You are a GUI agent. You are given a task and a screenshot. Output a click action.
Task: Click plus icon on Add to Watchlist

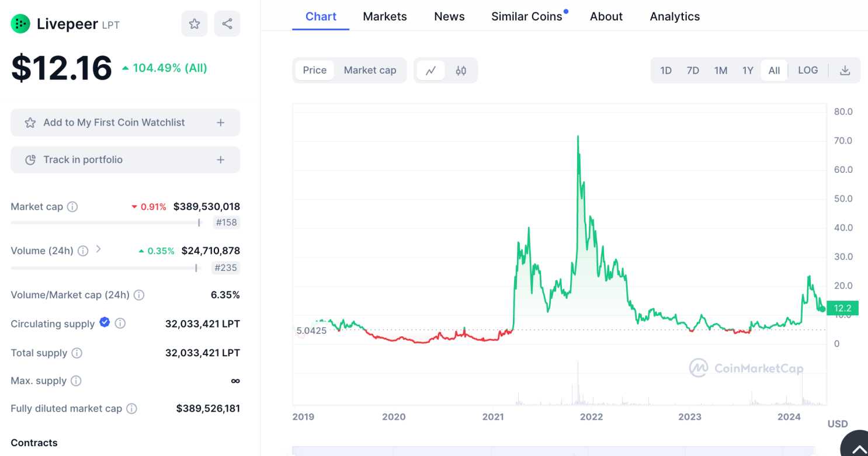[220, 123]
